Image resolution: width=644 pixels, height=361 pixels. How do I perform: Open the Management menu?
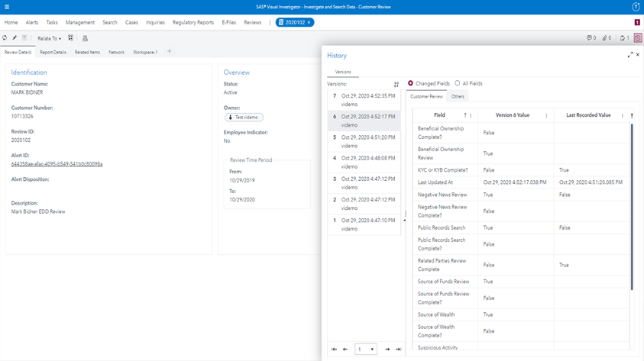(80, 22)
